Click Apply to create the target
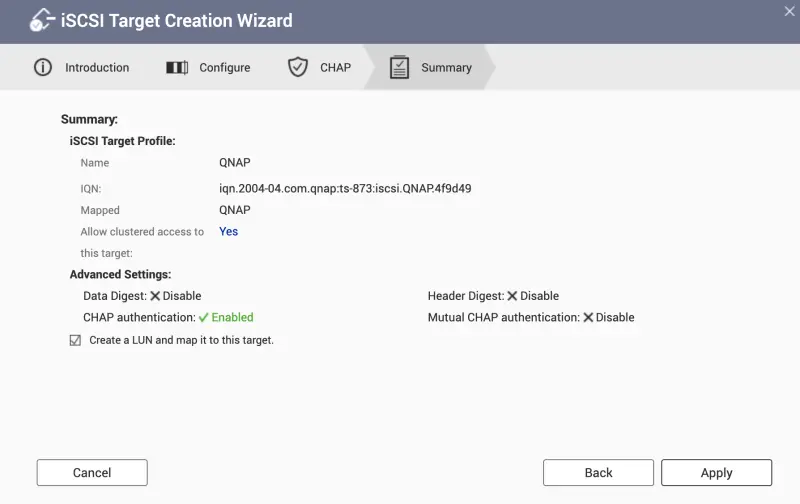This screenshot has height=504, width=800. [716, 472]
